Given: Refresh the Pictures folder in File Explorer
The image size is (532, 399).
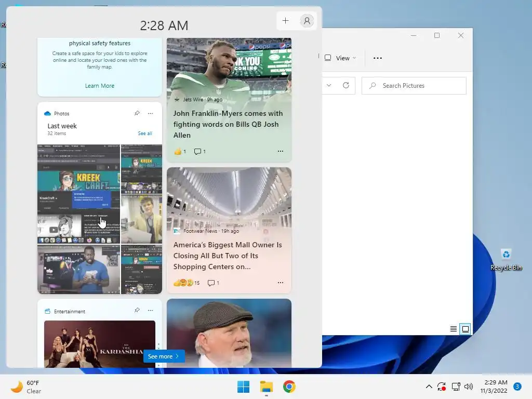Looking at the screenshot, I should [x=345, y=86].
